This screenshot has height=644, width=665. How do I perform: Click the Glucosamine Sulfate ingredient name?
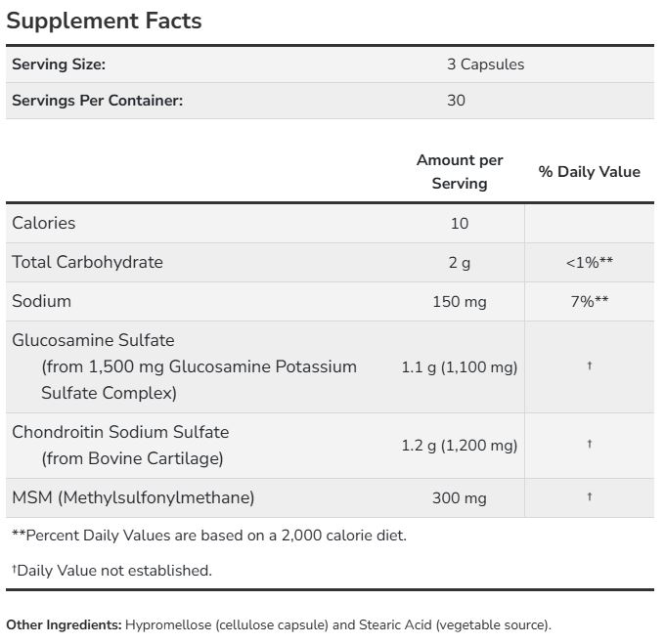tap(93, 340)
